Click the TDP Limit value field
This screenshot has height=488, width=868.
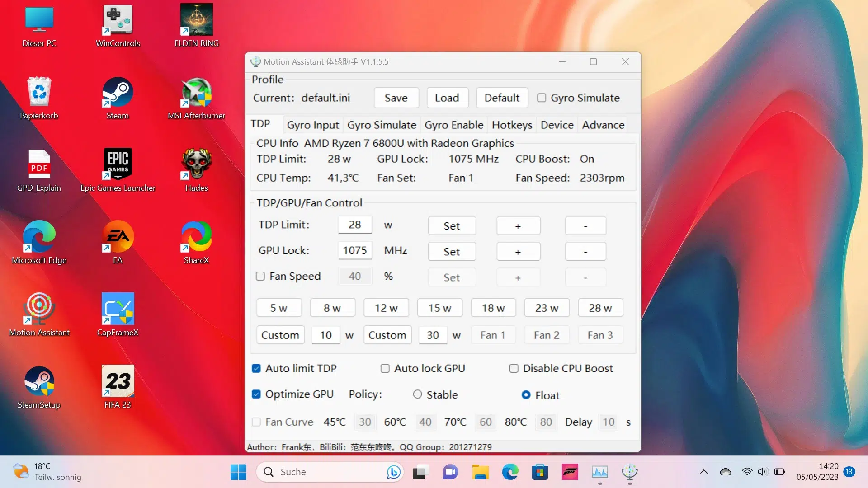coord(355,225)
